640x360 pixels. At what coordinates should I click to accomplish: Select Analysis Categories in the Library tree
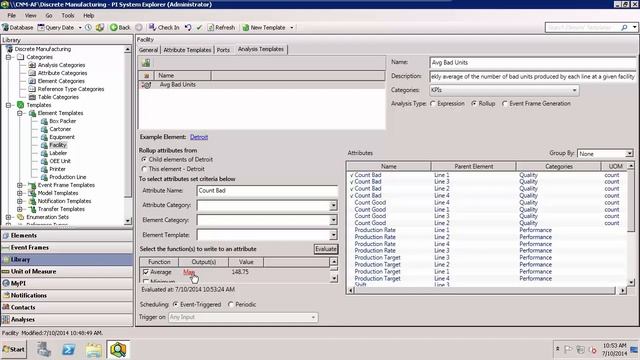[x=61, y=65]
